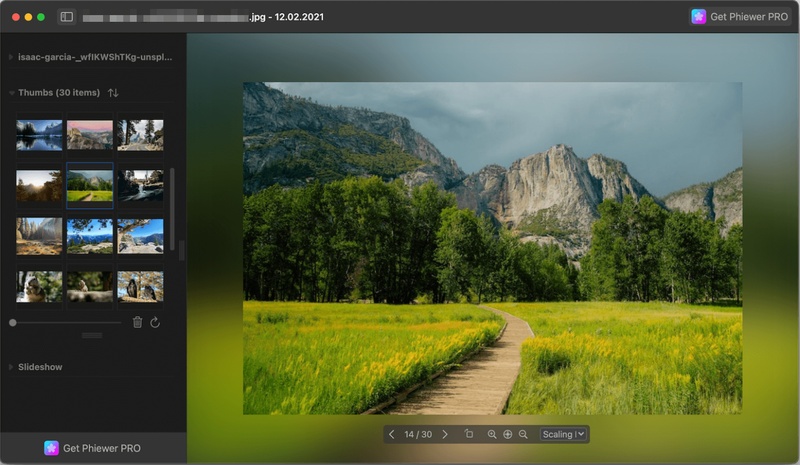Viewport: 800px width, 465px height.
Task: Toggle the sidebar with the toolbar icon
Action: (67, 17)
